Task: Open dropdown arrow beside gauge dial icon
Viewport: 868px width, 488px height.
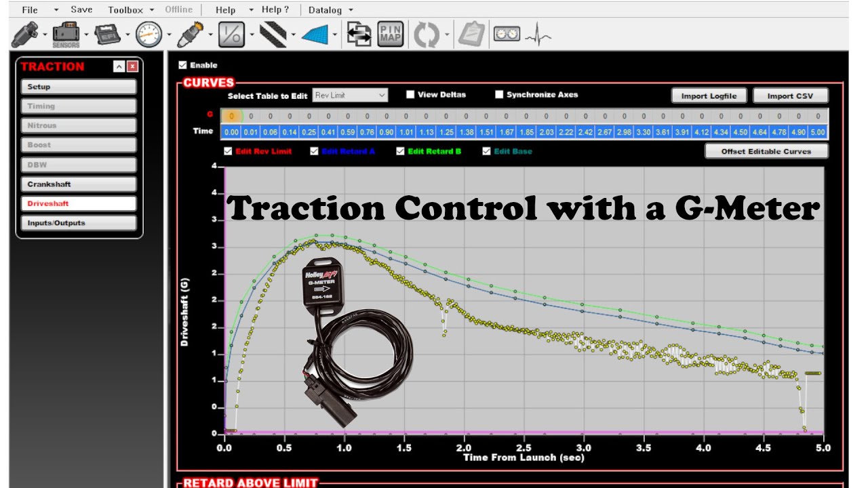Action: (169, 35)
